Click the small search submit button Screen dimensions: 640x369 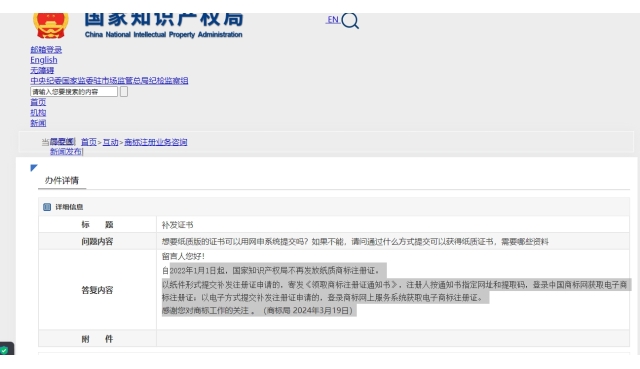[x=124, y=92]
